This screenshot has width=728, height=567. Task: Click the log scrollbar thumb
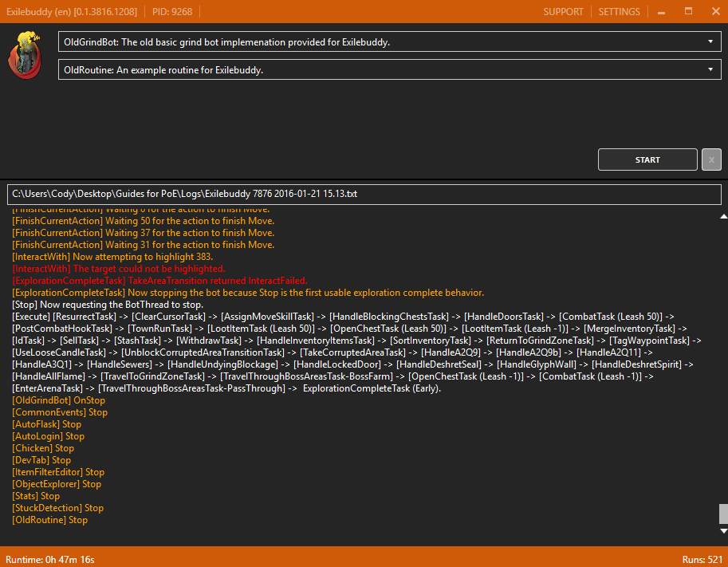point(723,514)
